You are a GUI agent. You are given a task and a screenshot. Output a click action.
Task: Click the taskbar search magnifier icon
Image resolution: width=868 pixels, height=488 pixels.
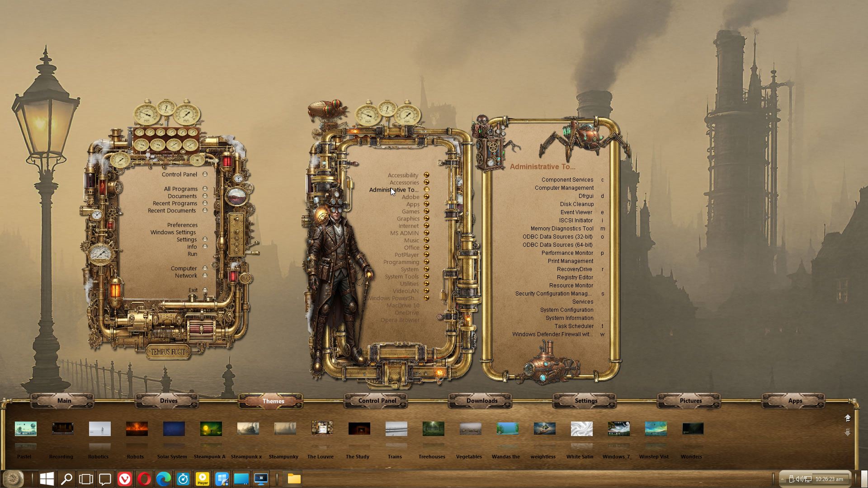(x=66, y=479)
